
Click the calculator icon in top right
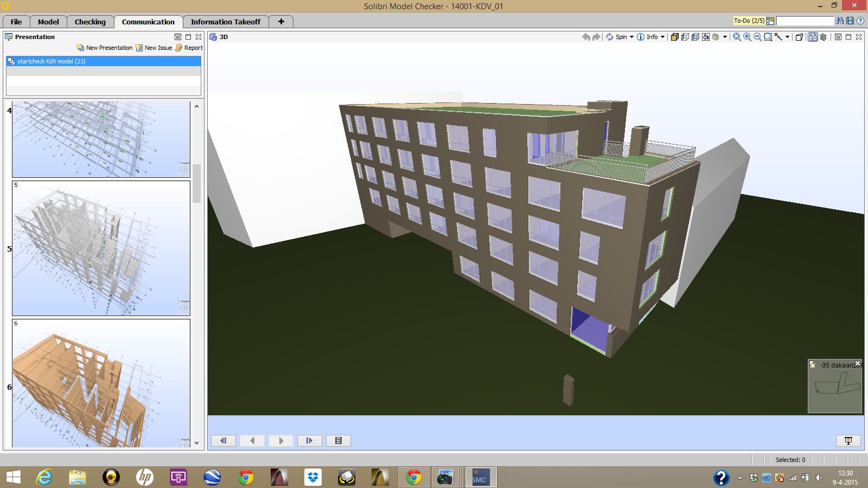(850, 21)
